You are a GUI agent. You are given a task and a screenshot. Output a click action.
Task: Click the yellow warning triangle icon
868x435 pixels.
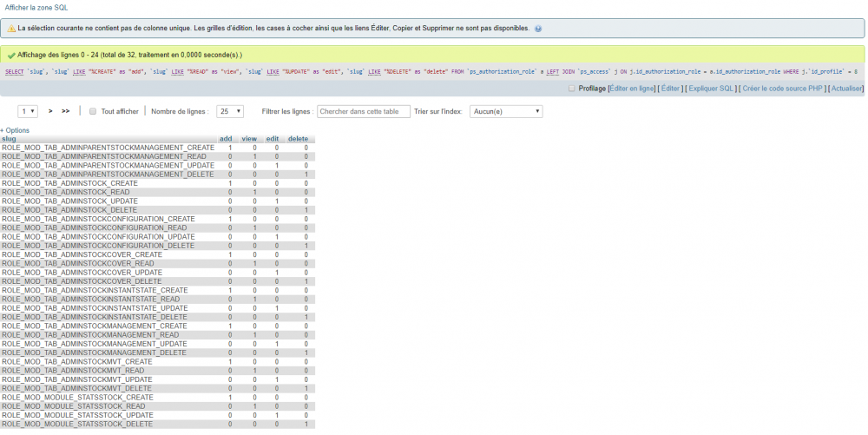point(11,29)
